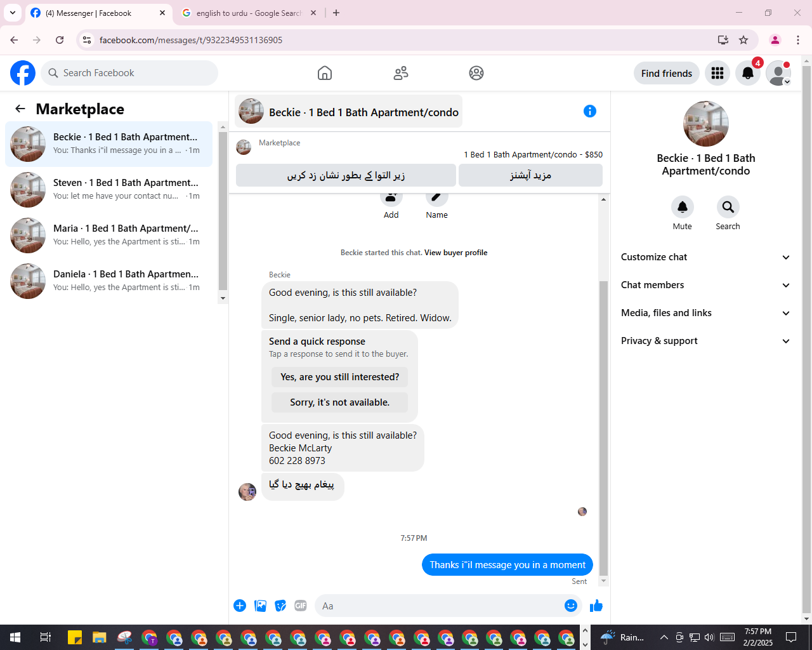Image resolution: width=812 pixels, height=650 pixels.
Task: Click quick reply Sorry, it's not available.
Action: coord(340,402)
